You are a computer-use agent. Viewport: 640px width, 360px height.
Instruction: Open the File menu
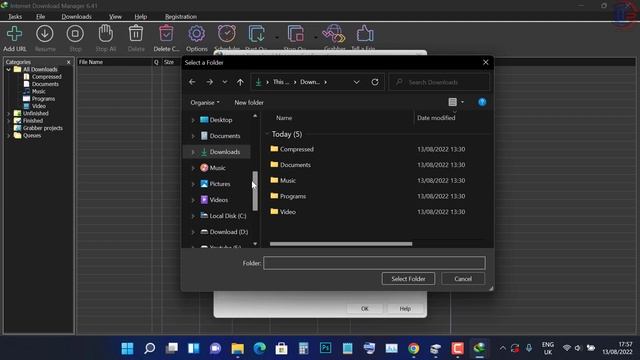coord(40,17)
